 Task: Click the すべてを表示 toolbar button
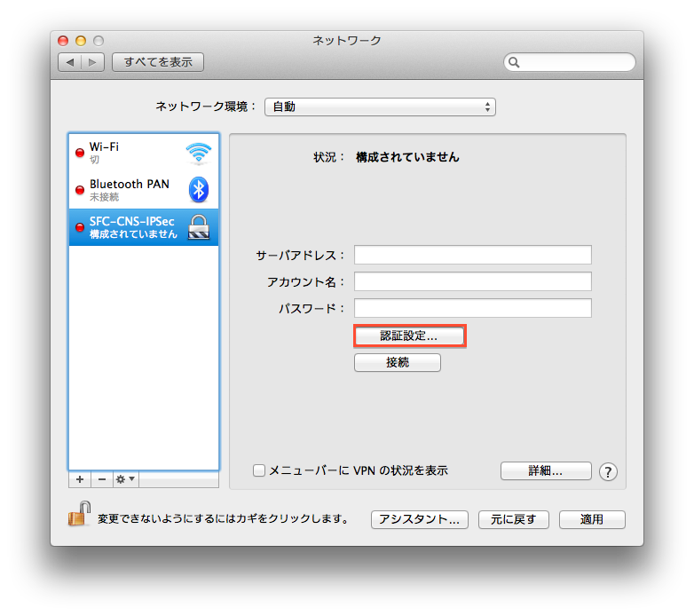coord(158,62)
